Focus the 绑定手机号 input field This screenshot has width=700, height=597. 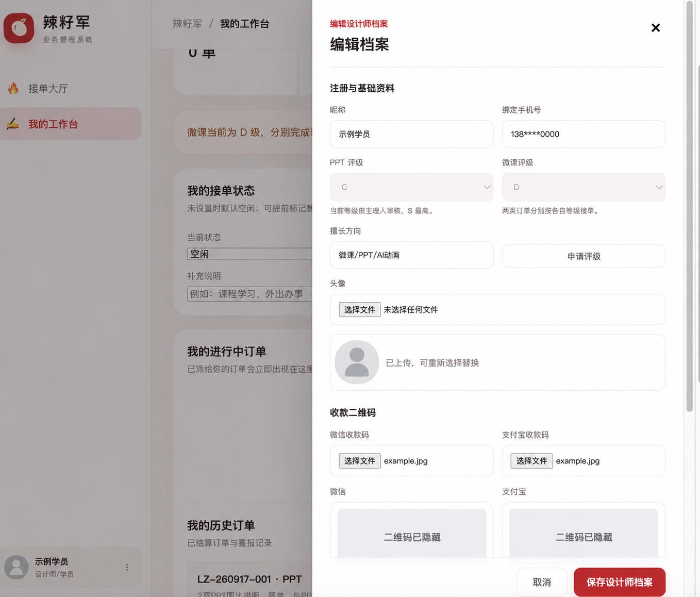click(x=584, y=134)
